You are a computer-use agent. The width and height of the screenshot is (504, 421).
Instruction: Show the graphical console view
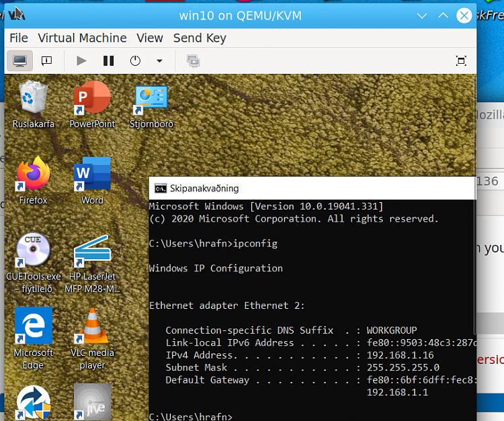[x=20, y=60]
